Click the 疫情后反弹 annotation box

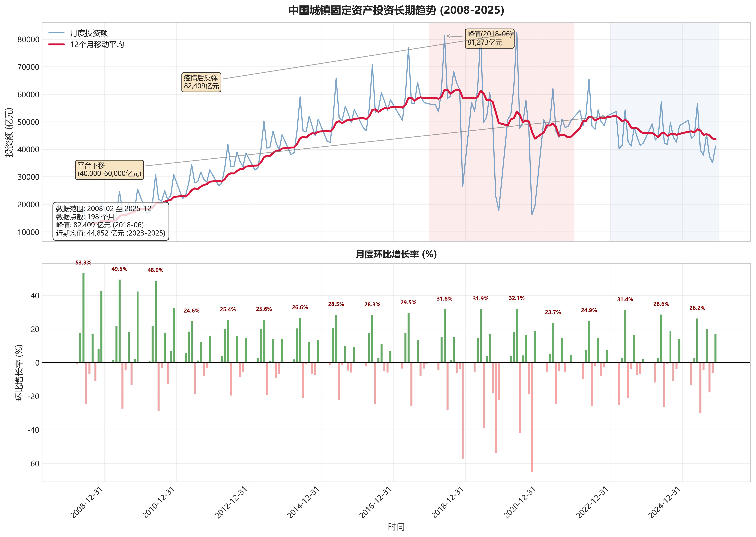coord(201,82)
